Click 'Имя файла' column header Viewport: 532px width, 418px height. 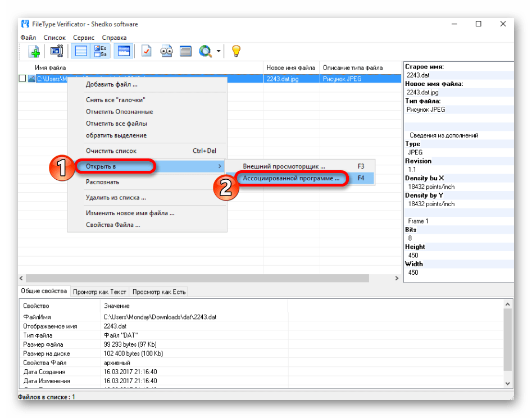(51, 68)
